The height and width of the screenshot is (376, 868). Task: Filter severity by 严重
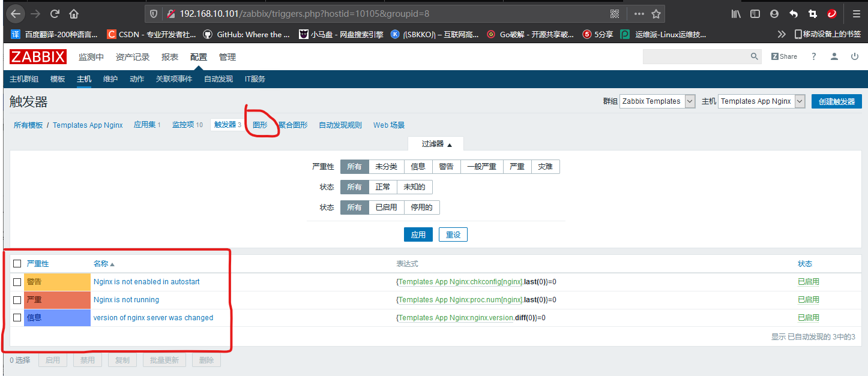[x=517, y=167]
